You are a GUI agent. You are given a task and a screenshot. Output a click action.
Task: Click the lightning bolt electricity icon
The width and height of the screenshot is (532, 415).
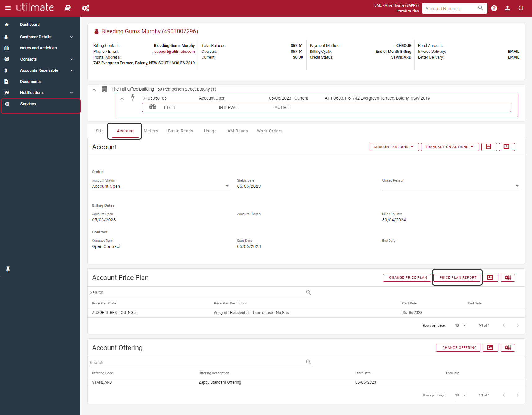coord(133,97)
